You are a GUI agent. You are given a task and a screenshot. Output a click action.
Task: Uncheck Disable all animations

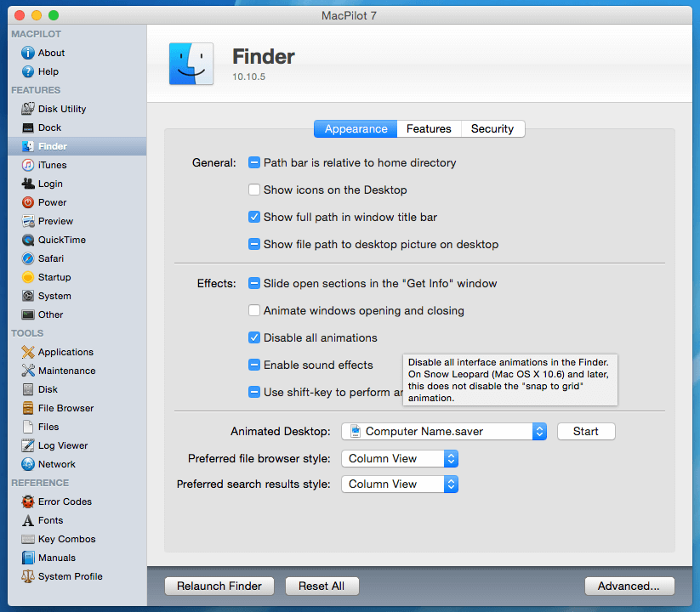pyautogui.click(x=254, y=338)
